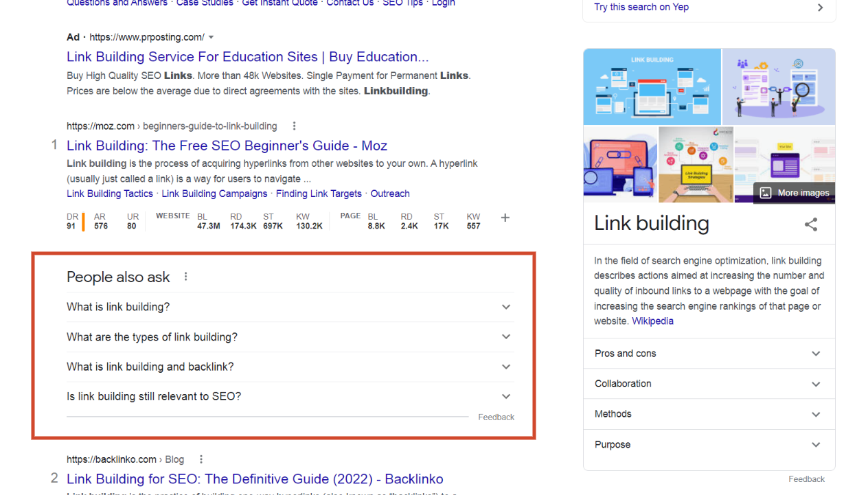Click the three-dot icon beside the Backlinko result

coord(201,459)
